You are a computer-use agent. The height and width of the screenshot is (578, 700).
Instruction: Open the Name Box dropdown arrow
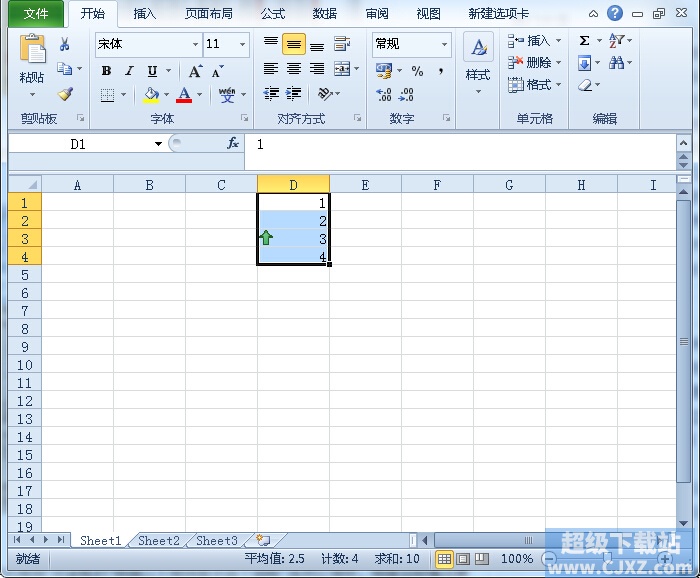coord(158,144)
